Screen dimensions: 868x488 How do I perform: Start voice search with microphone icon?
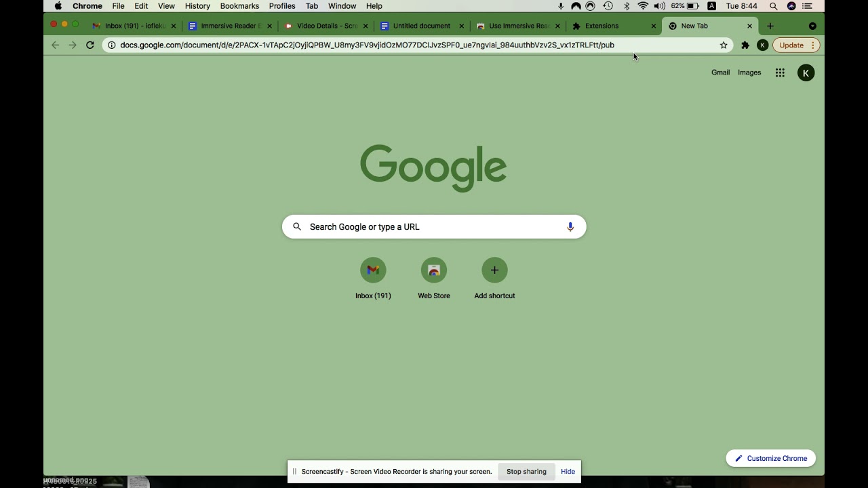point(570,226)
